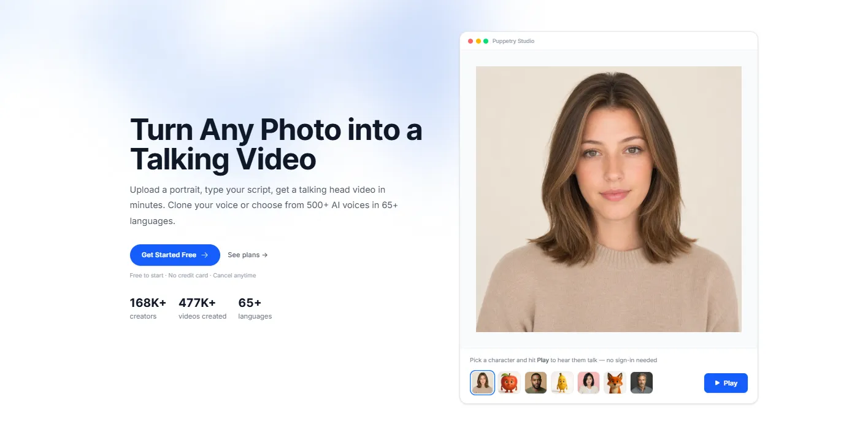Choose the bearded man in green shirt
This screenshot has width=868, height=426.
coord(536,383)
